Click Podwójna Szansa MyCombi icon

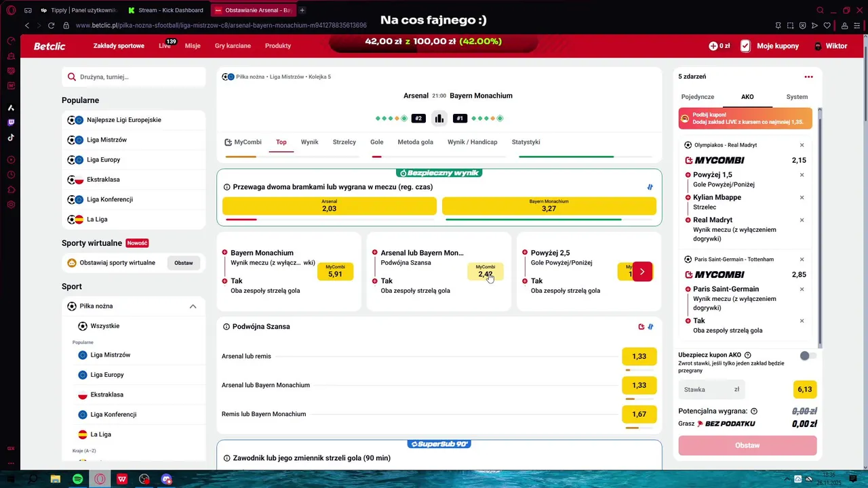point(642,327)
